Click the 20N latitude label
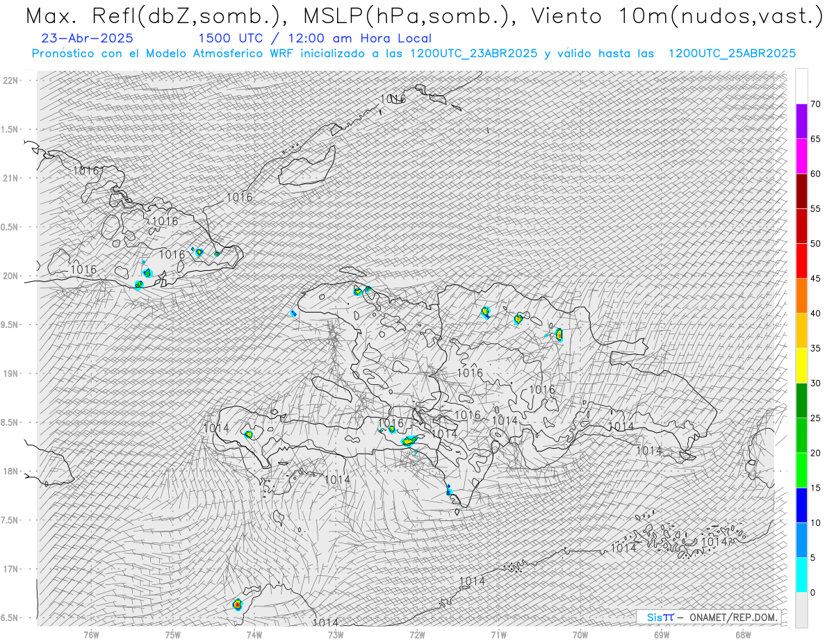This screenshot has width=834, height=644. 11,276
